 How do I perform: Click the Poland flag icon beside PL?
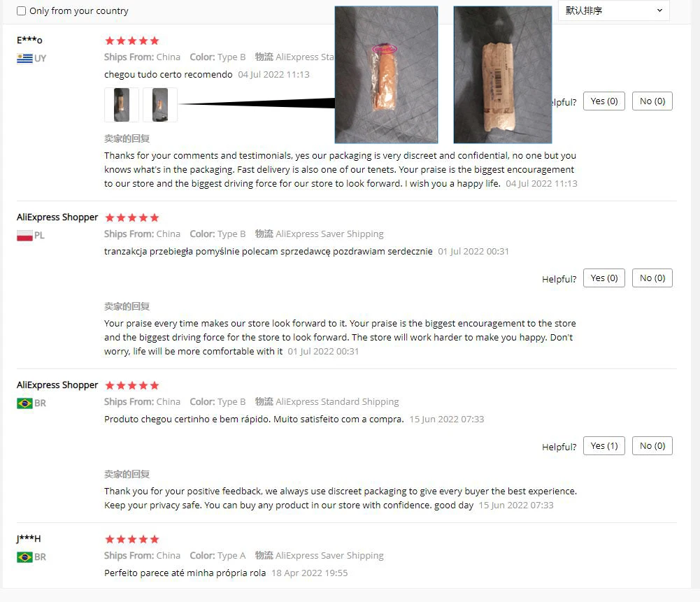coord(24,236)
